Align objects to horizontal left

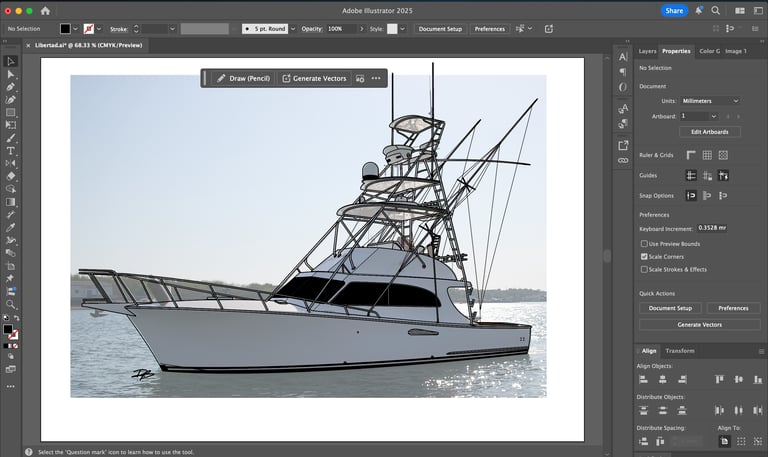point(643,379)
